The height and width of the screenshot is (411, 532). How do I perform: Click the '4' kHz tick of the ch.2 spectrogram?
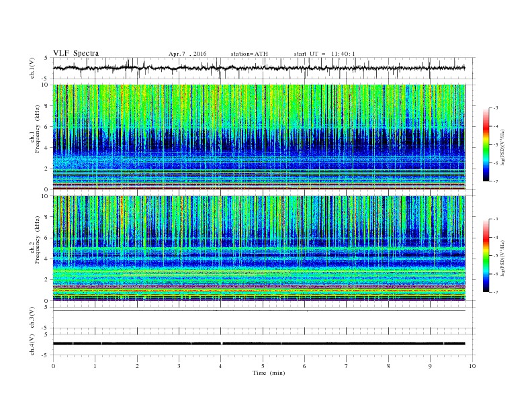click(x=47, y=259)
